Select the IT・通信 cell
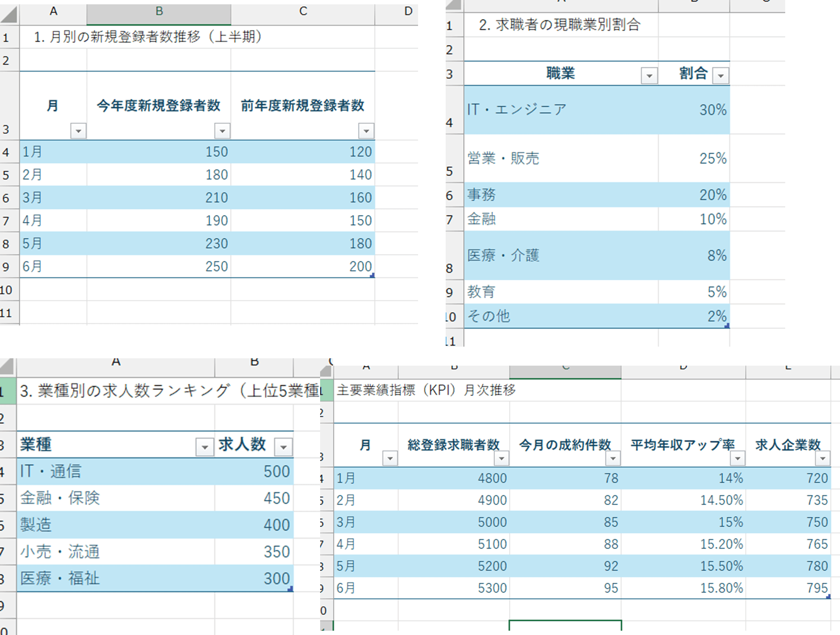Screen dimensions: 840x635 click(116, 471)
